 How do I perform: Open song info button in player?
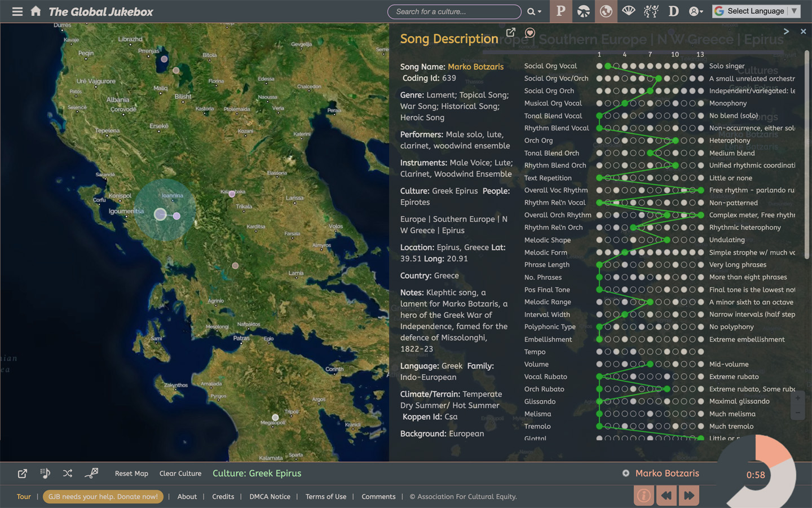(x=644, y=496)
